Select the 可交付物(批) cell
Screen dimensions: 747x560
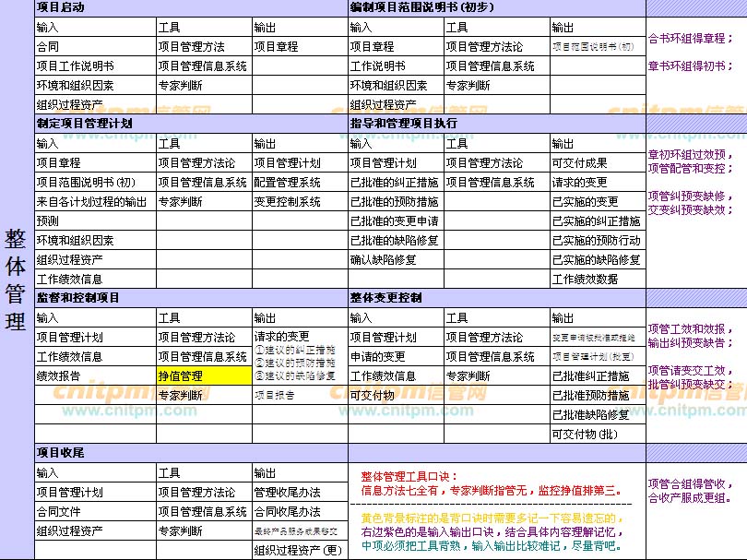click(x=597, y=434)
